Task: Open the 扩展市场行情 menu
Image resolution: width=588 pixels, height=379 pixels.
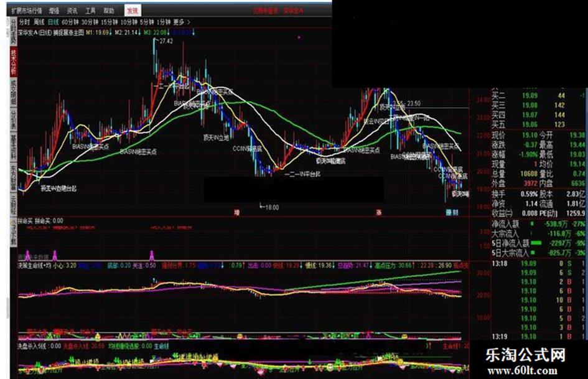Action: (27, 11)
